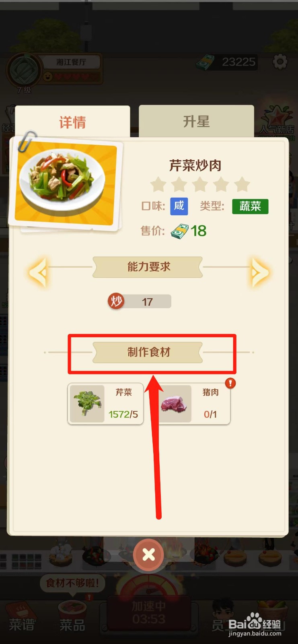Click the five-star rating row
The height and width of the screenshot is (644, 298).
coord(200,184)
